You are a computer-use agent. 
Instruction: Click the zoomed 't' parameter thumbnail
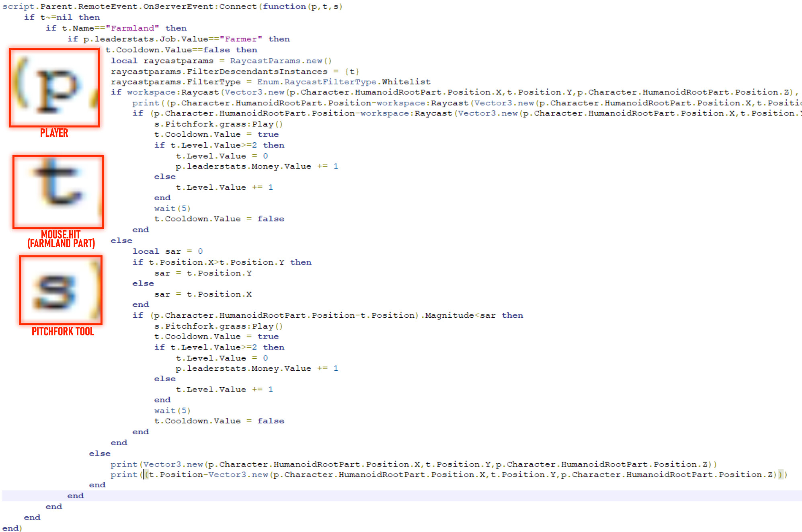pos(58,192)
